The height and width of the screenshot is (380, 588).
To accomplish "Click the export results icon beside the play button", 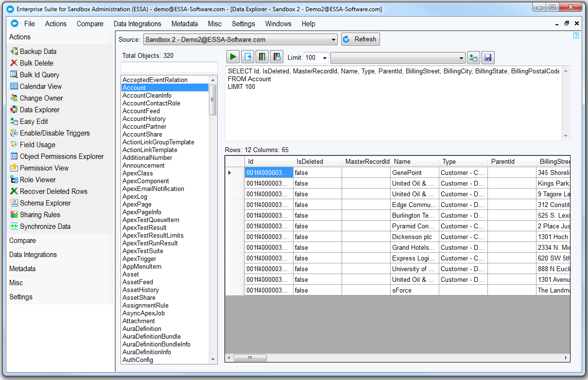I will tap(247, 57).
